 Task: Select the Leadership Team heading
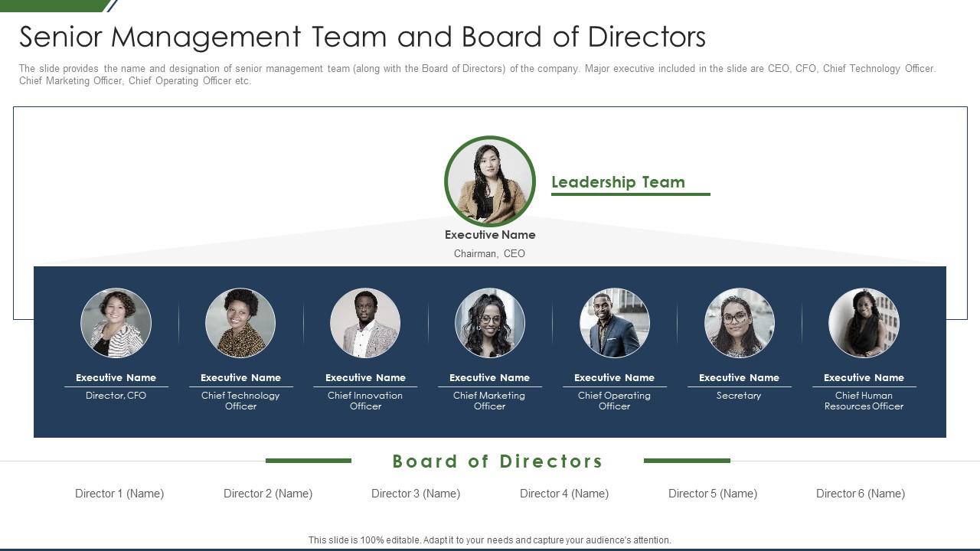coord(618,182)
